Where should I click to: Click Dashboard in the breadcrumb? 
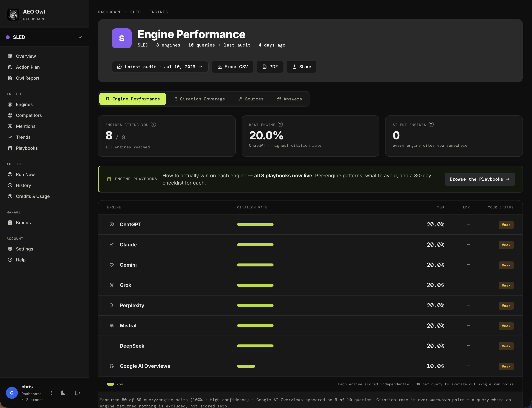tap(110, 12)
